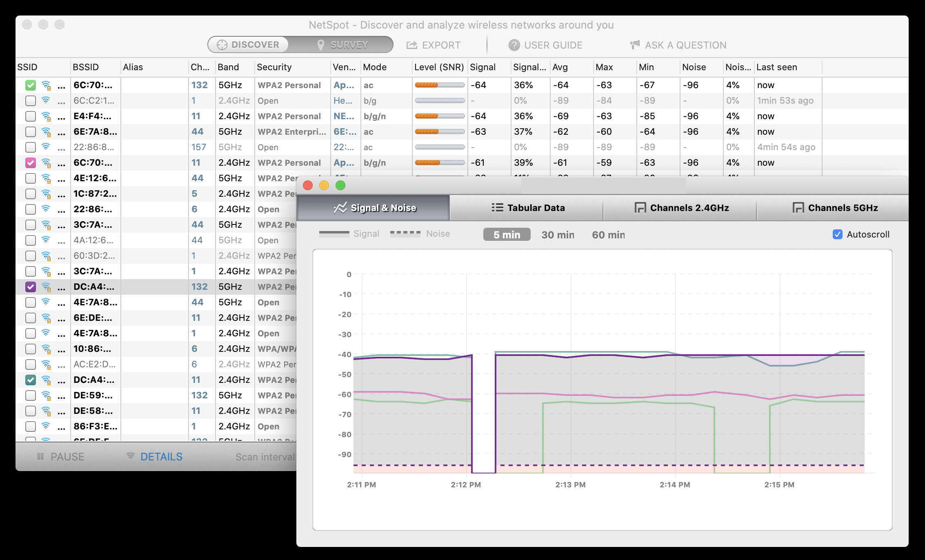Switch to Survey mode
Screen dimensions: 925x560
coord(342,44)
